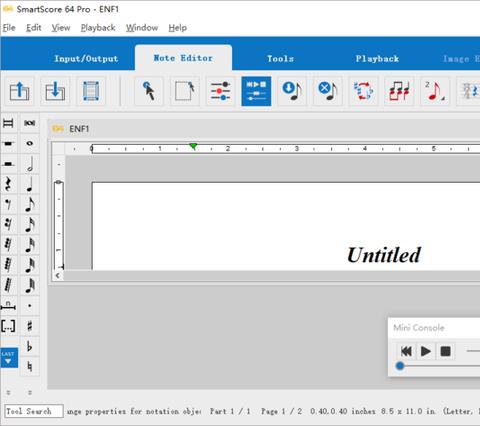
Task: Click the red linked notes icon
Action: pyautogui.click(x=399, y=91)
